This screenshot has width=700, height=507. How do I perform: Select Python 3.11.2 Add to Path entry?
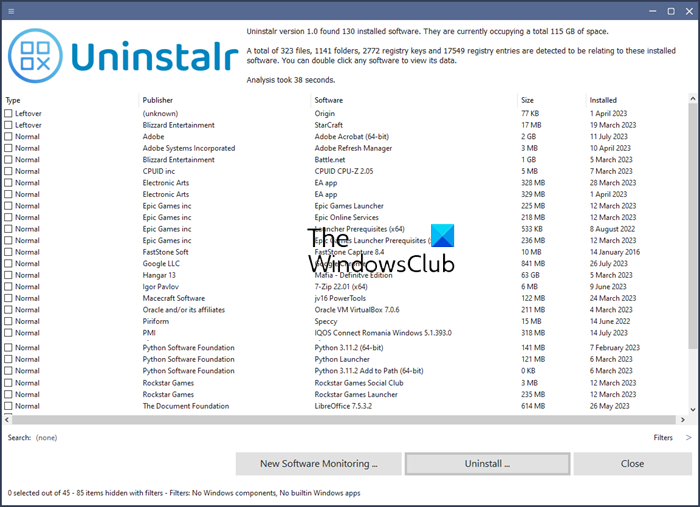coord(369,371)
